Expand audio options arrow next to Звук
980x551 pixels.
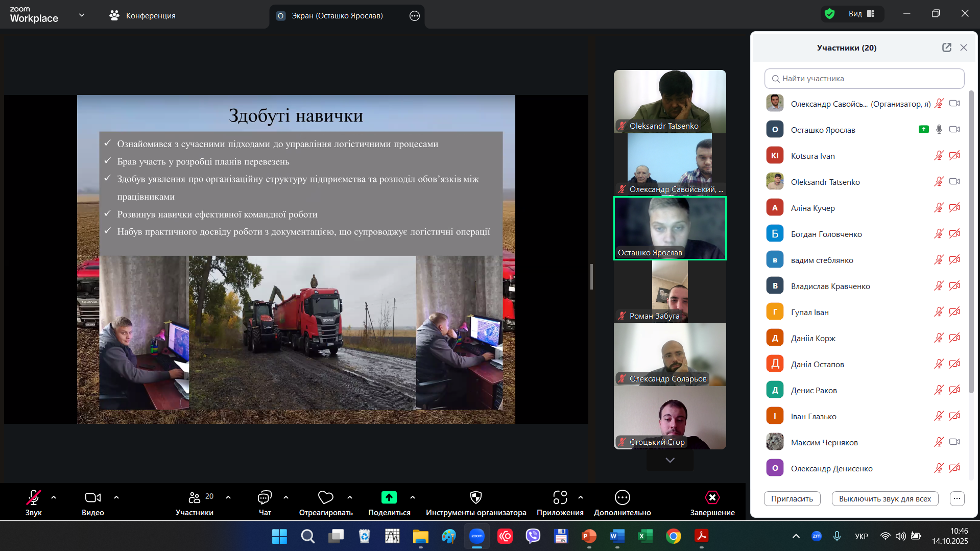(54, 497)
